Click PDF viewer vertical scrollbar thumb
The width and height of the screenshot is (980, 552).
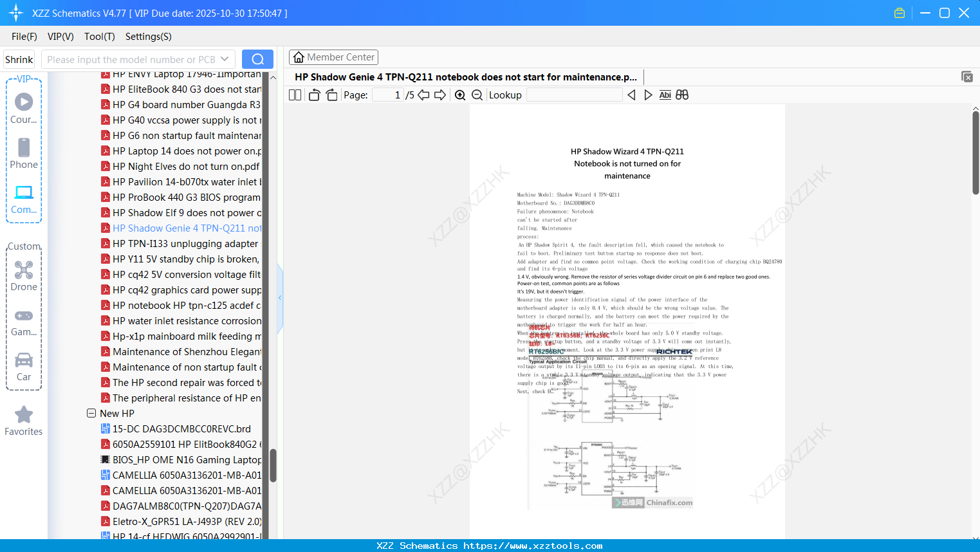click(975, 152)
